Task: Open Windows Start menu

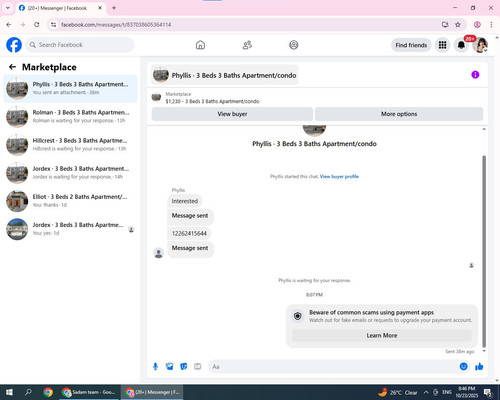Action: pyautogui.click(x=9, y=392)
